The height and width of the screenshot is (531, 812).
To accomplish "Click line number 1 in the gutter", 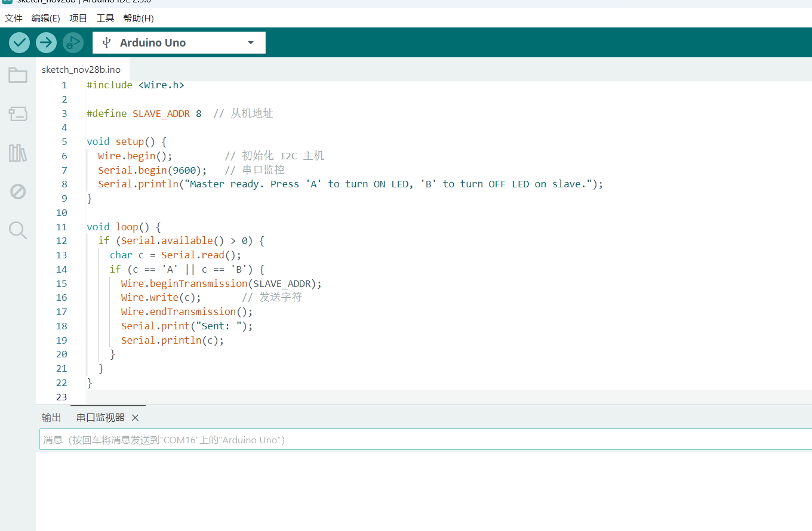I will (x=64, y=85).
